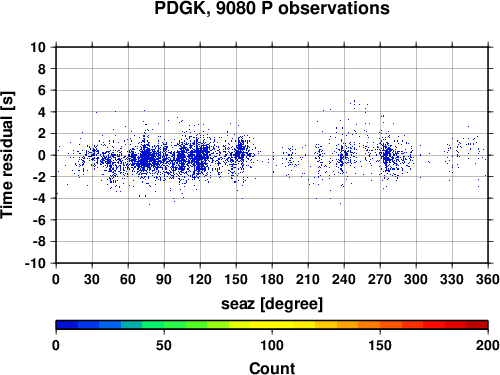500x375 pixels.
Task: Click the y-axis tick label "-8"
Action: tap(39, 242)
